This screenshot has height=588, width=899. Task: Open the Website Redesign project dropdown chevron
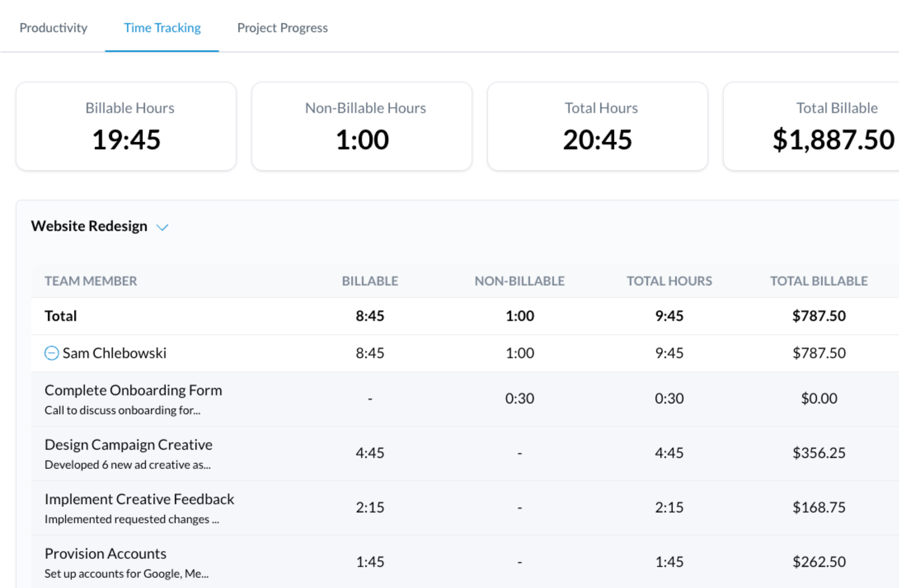[x=163, y=227]
